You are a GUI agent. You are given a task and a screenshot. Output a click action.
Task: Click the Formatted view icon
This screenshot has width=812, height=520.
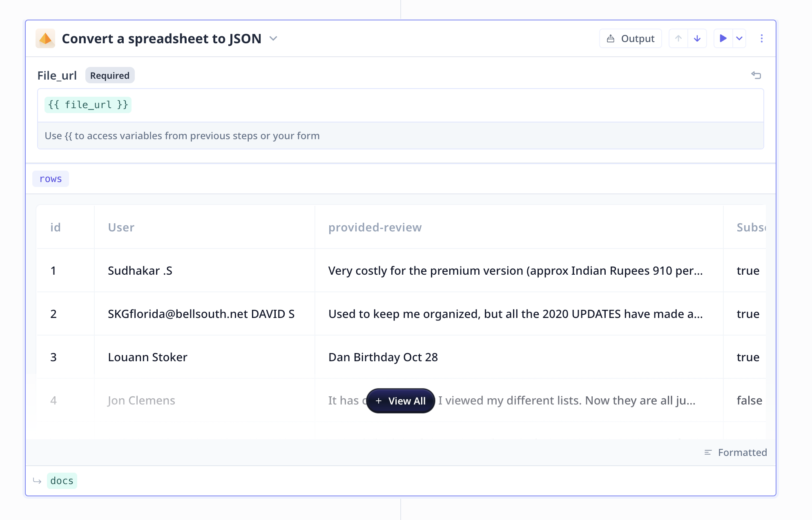pos(708,452)
